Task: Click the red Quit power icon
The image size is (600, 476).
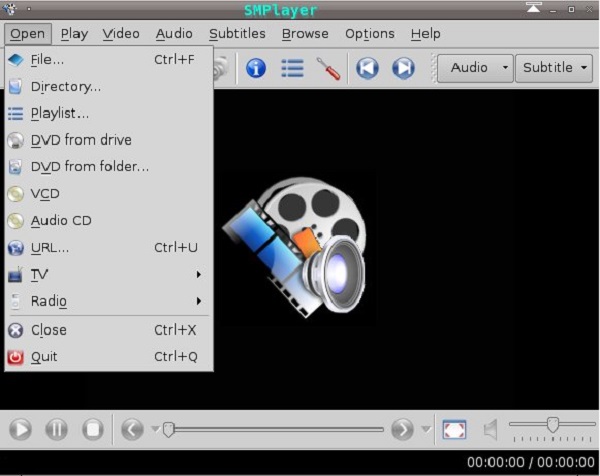Action: pos(15,357)
